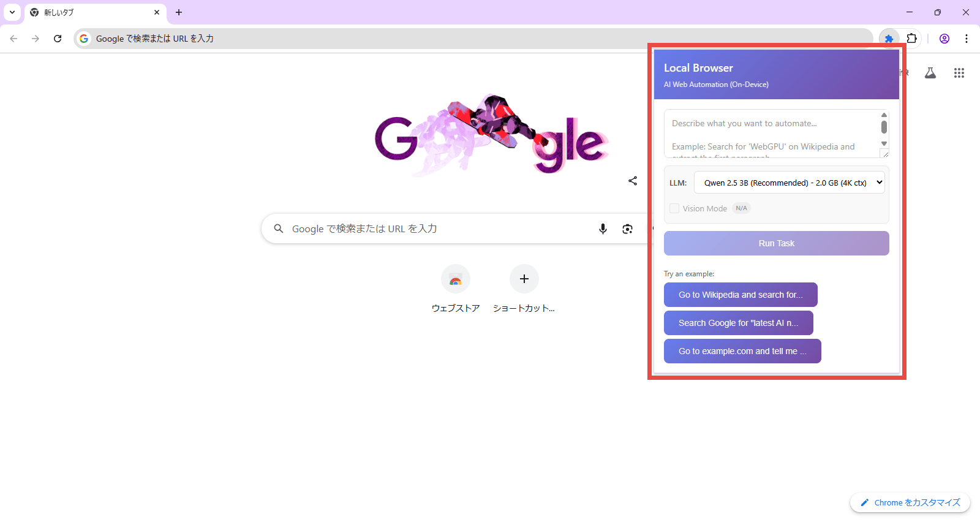Choose the example.com example
Image resolution: width=980 pixels, height=522 pixels.
tap(742, 351)
